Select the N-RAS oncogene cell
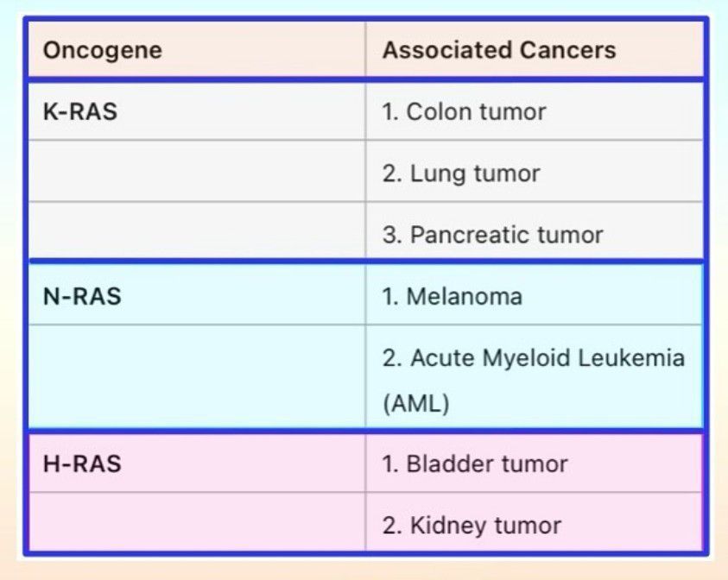 click(x=82, y=297)
